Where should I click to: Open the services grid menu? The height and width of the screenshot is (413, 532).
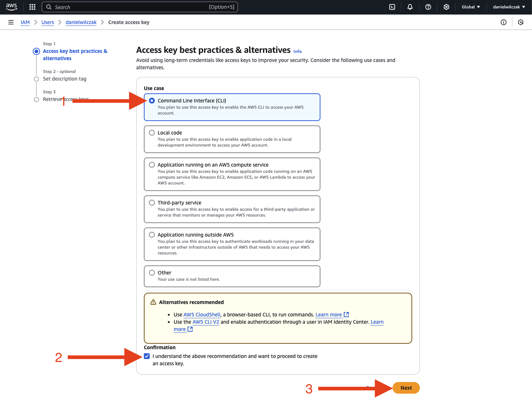(x=32, y=7)
